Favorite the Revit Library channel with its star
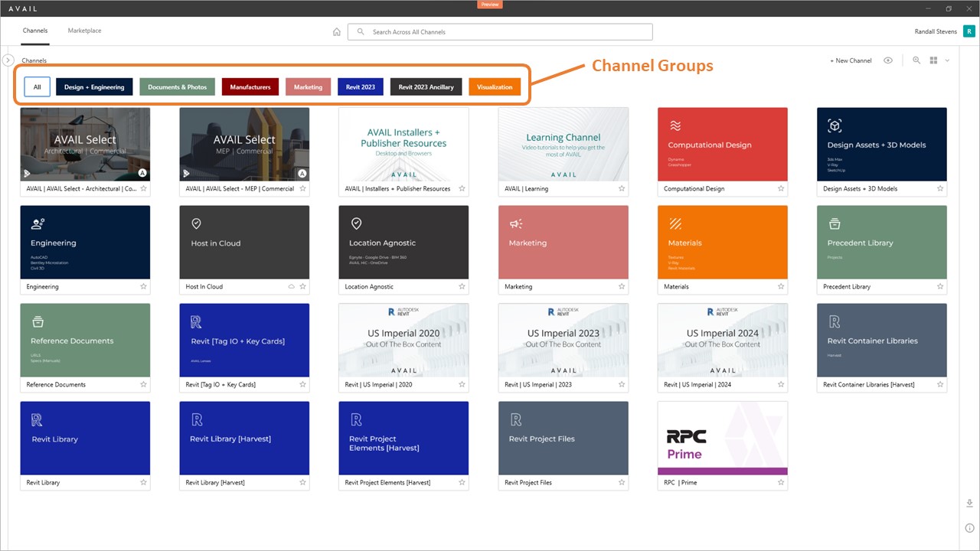980x551 pixels. coord(143,482)
